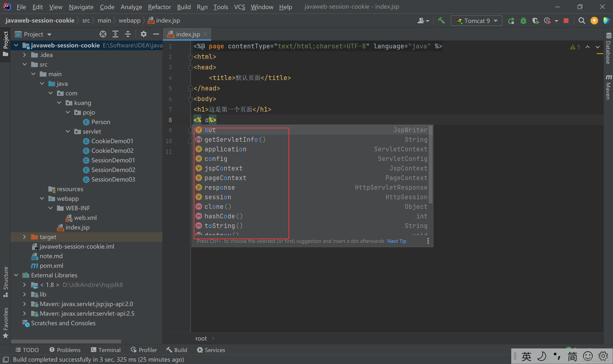Open completion popup three-dot options
Image resolution: width=613 pixels, height=364 pixels.
(428, 241)
